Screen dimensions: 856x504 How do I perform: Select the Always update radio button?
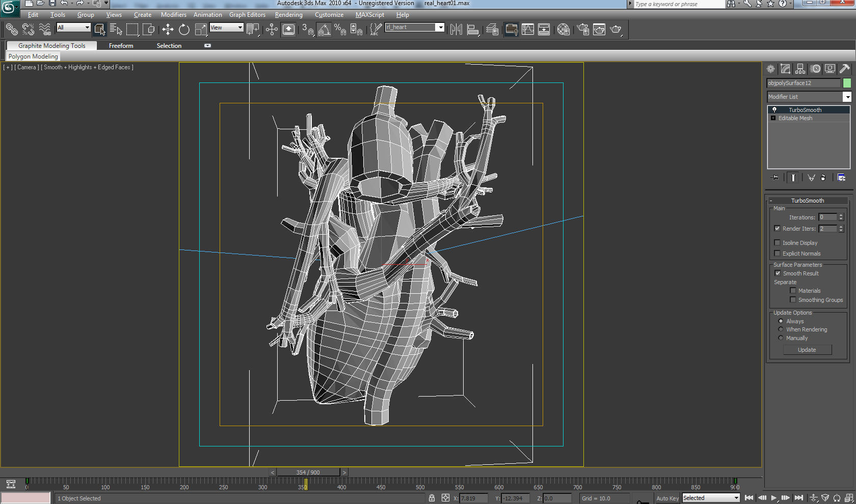[781, 321]
